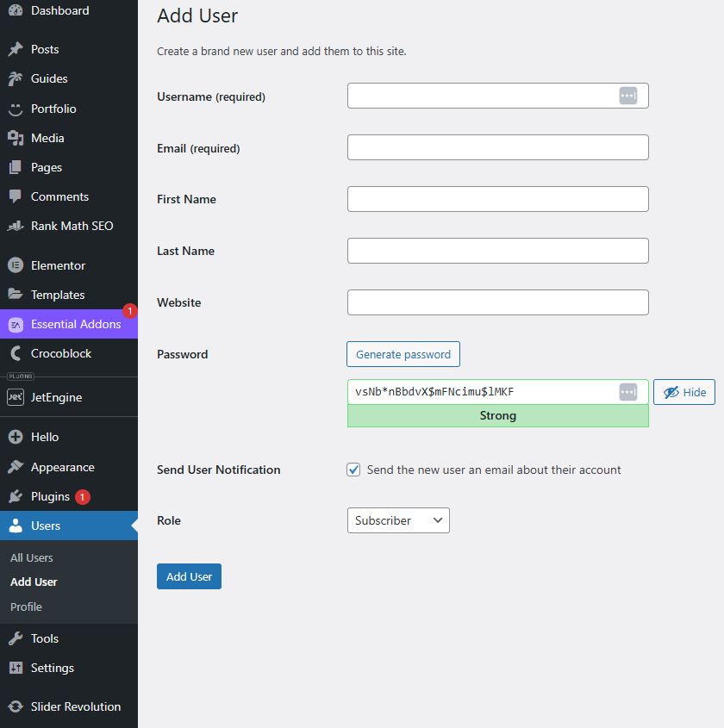
Task: Click password manager icon in password field
Action: pos(627,392)
